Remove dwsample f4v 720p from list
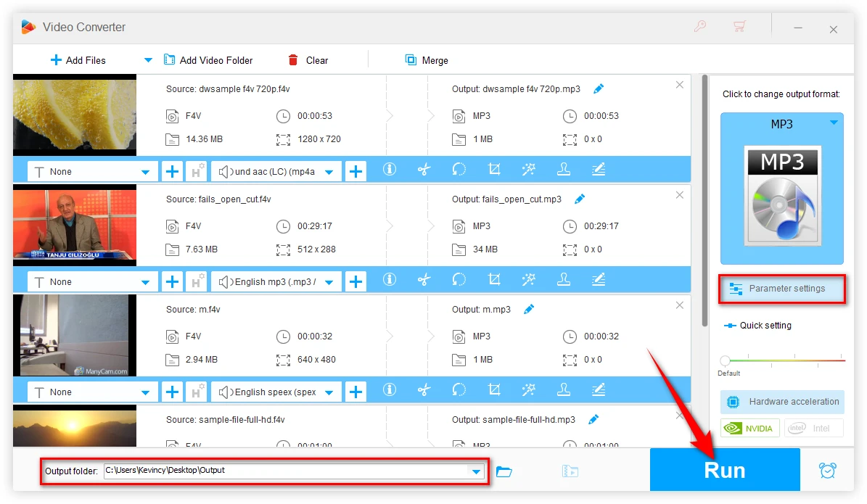Viewport: 867px width, 504px height. (680, 85)
